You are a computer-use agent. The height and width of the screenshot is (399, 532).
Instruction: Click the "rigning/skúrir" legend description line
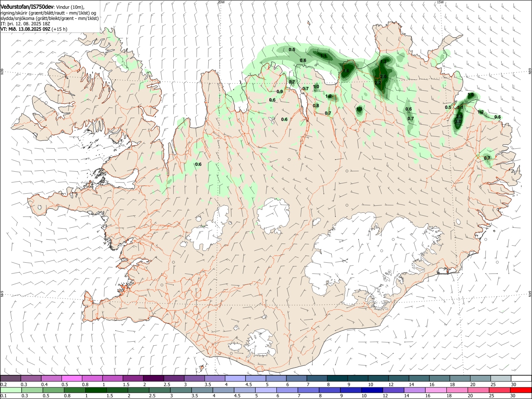point(49,13)
